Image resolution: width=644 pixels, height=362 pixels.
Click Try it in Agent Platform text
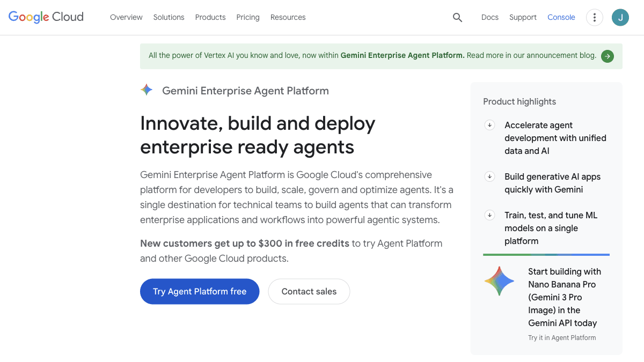tap(562, 338)
